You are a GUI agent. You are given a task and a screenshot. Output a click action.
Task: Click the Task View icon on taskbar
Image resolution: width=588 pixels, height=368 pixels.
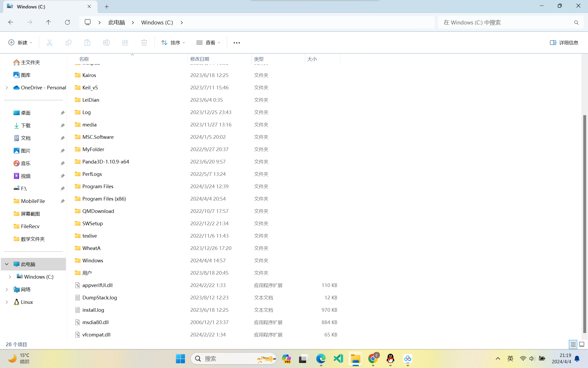click(x=303, y=359)
